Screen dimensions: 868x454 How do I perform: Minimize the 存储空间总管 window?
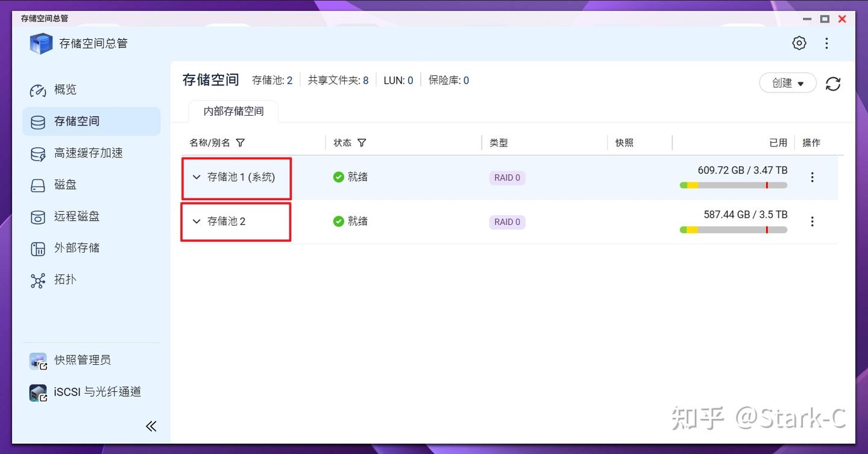point(807,19)
